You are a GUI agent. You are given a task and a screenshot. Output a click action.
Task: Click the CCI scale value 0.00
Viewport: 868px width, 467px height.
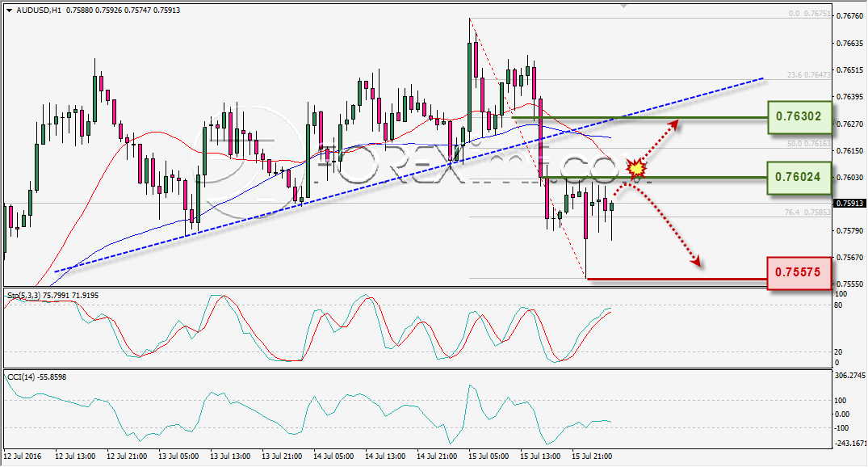pyautogui.click(x=841, y=414)
